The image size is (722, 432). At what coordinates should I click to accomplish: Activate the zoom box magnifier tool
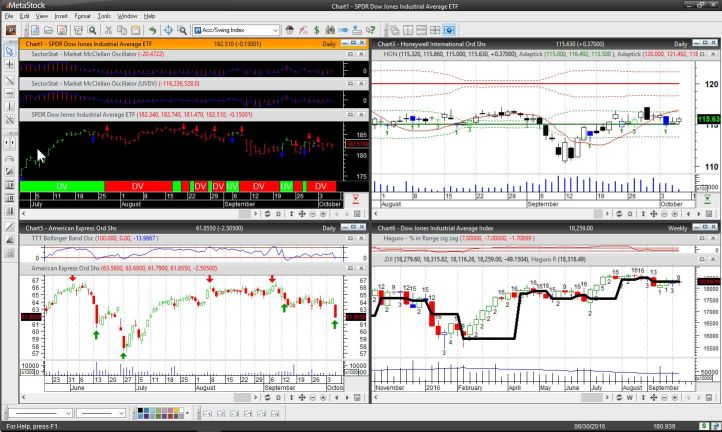click(x=182, y=30)
